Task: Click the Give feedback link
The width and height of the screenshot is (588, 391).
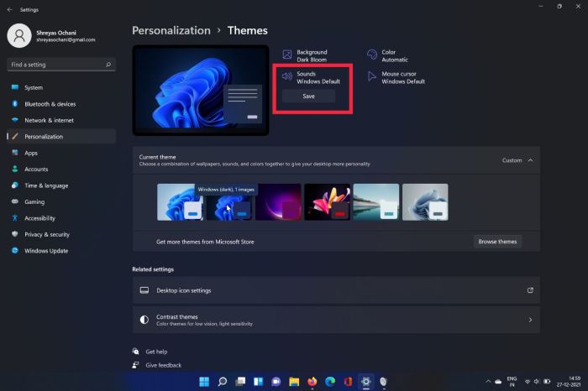Action: point(164,365)
